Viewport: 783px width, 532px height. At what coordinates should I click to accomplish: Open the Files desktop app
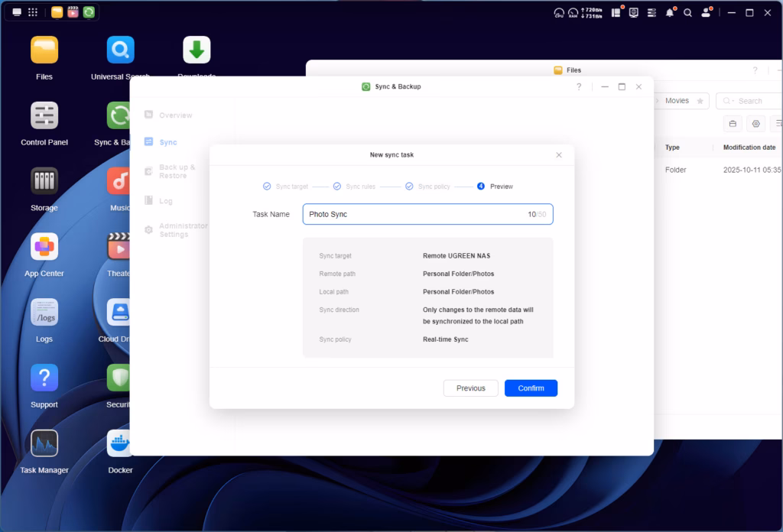click(44, 50)
